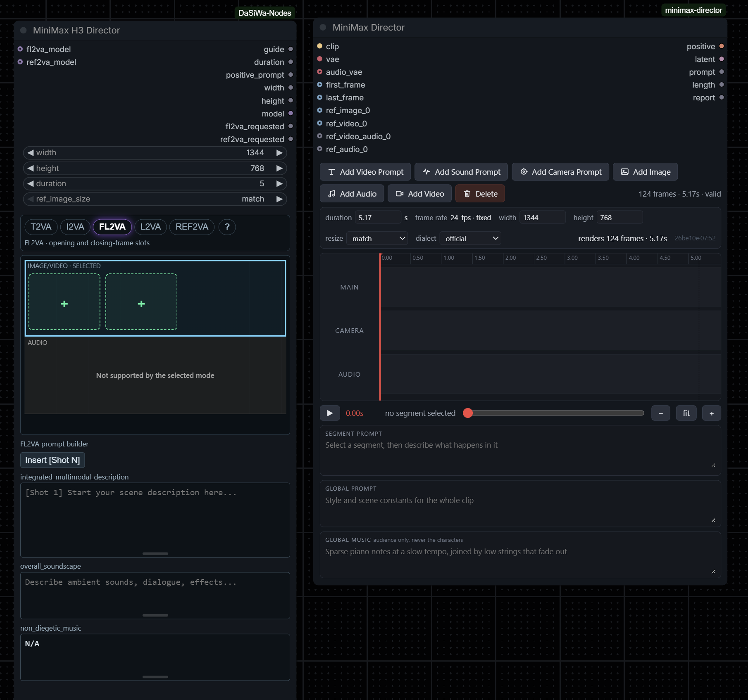Select the FL2VA mode tab
The image size is (748, 700).
pyautogui.click(x=112, y=227)
